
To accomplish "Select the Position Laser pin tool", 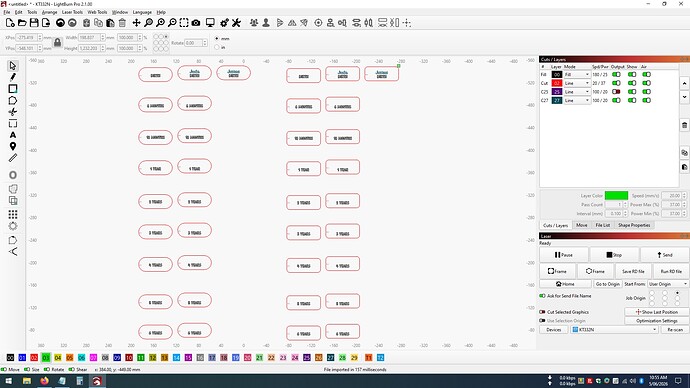I will pyautogui.click(x=13, y=146).
